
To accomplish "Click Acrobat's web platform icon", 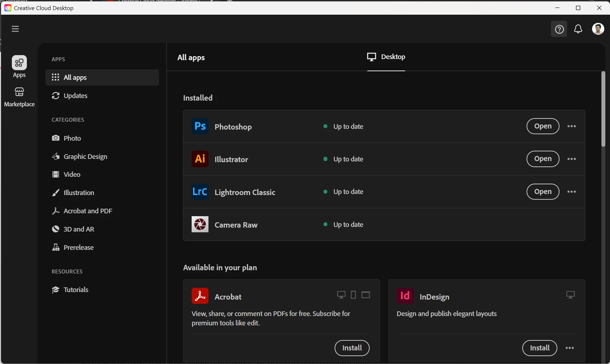I will click(x=366, y=295).
